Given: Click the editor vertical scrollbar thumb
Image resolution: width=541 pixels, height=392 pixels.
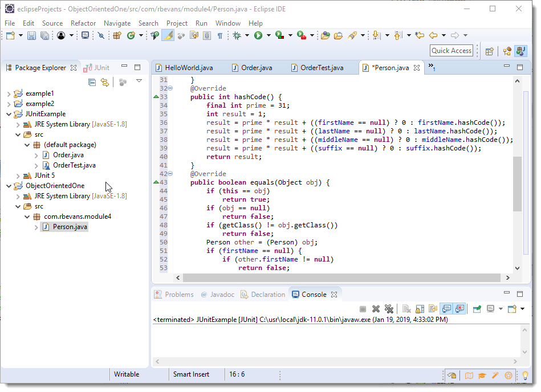Looking at the screenshot, I should coord(517,184).
